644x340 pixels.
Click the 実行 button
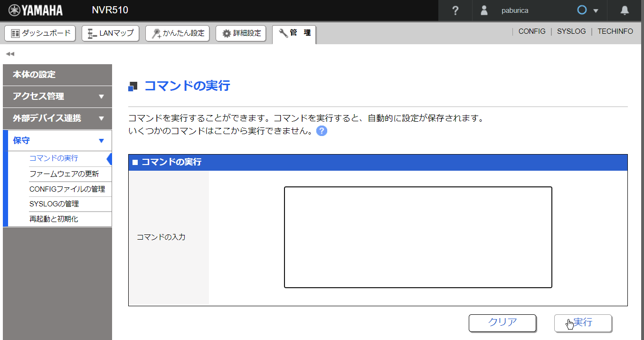[x=583, y=323]
